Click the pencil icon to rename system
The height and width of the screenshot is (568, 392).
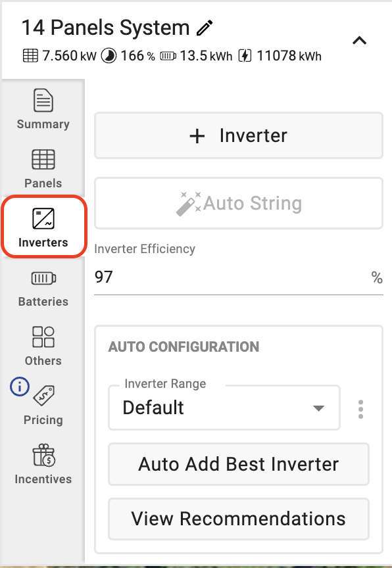[x=205, y=28]
